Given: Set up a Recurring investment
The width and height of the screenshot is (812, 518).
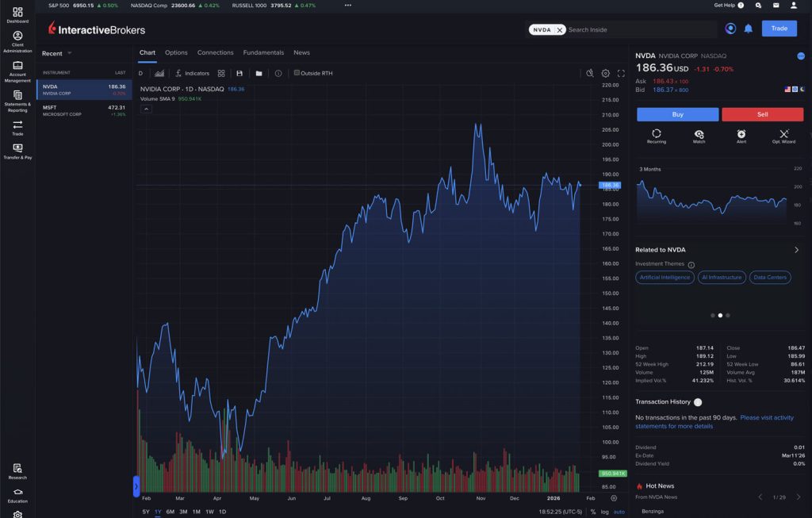Looking at the screenshot, I should (657, 136).
